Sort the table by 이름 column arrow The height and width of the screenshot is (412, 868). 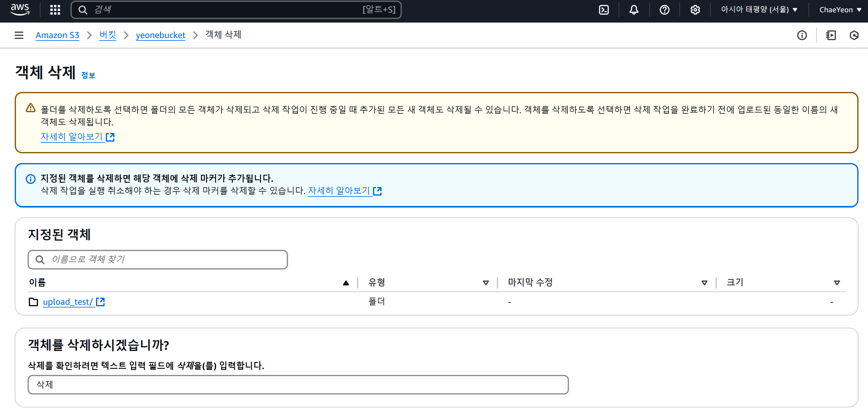tap(346, 283)
